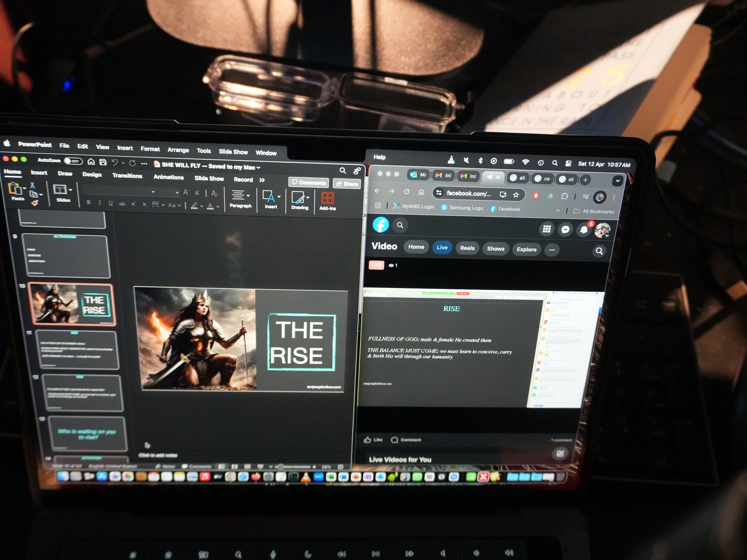
Task: Toggle bold formatting in ribbon
Action: (88, 202)
